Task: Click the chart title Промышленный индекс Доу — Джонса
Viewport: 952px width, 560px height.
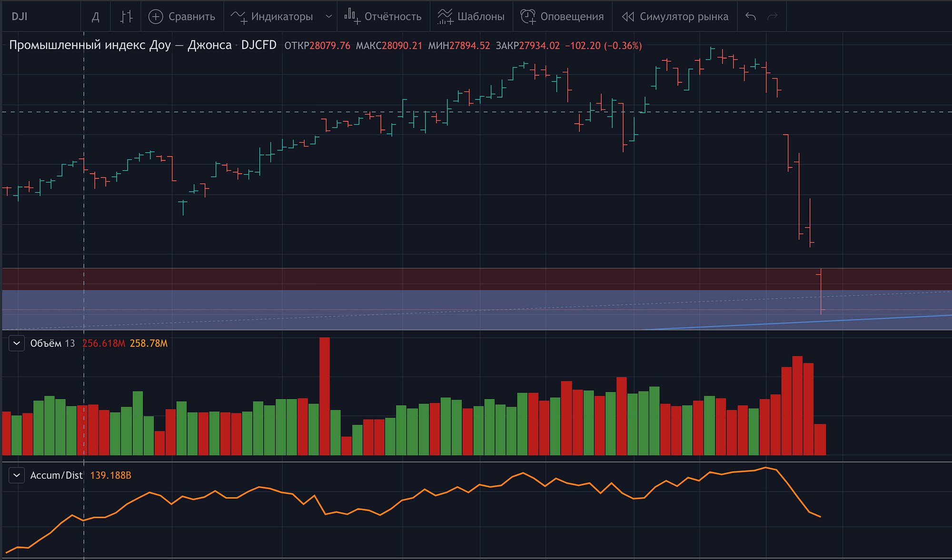Action: point(120,45)
